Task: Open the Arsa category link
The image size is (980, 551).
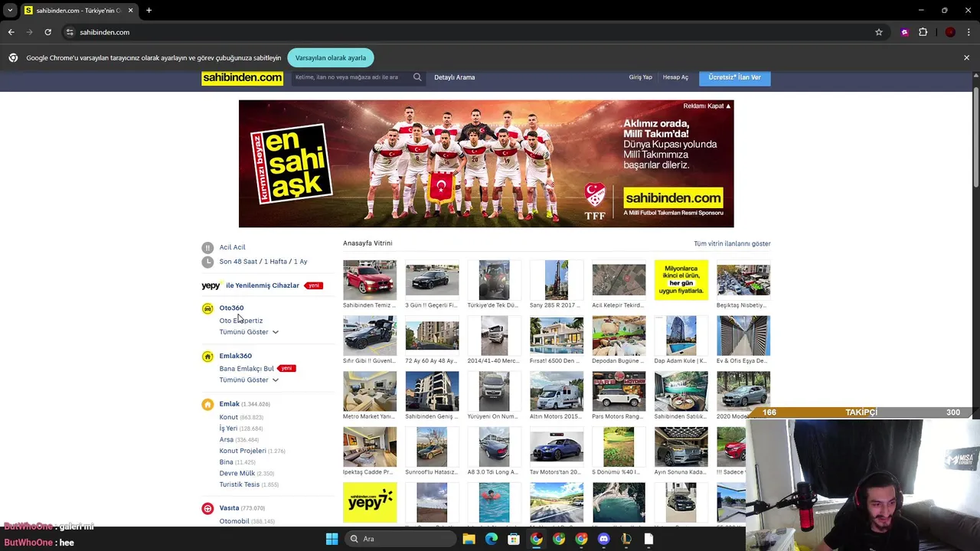Action: click(226, 440)
